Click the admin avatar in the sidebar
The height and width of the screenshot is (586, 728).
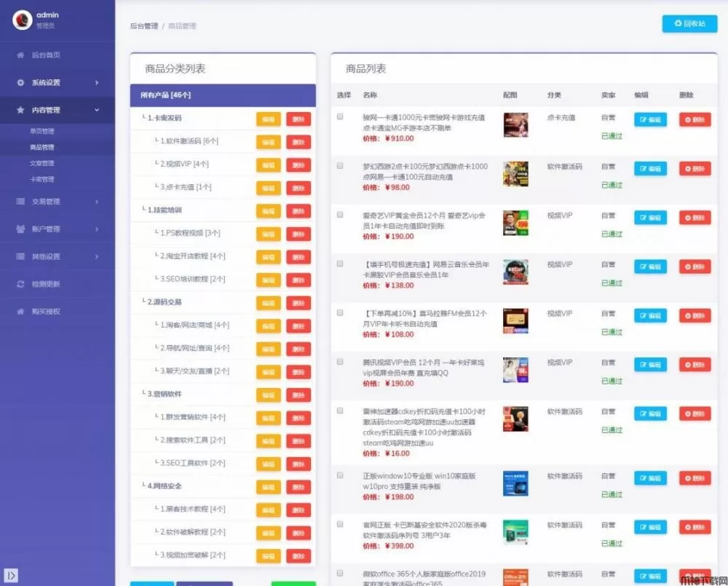tap(22, 18)
